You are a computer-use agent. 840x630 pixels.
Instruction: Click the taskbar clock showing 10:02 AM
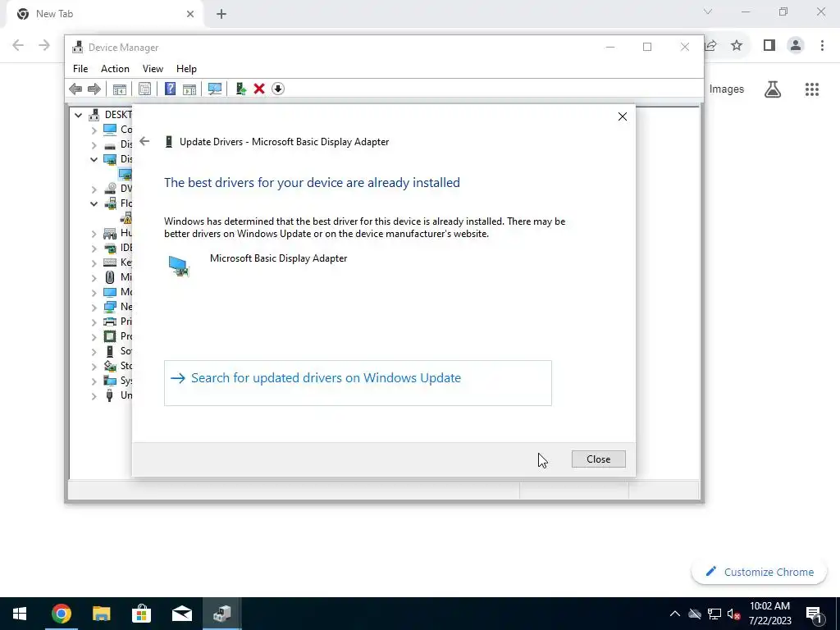point(769,614)
